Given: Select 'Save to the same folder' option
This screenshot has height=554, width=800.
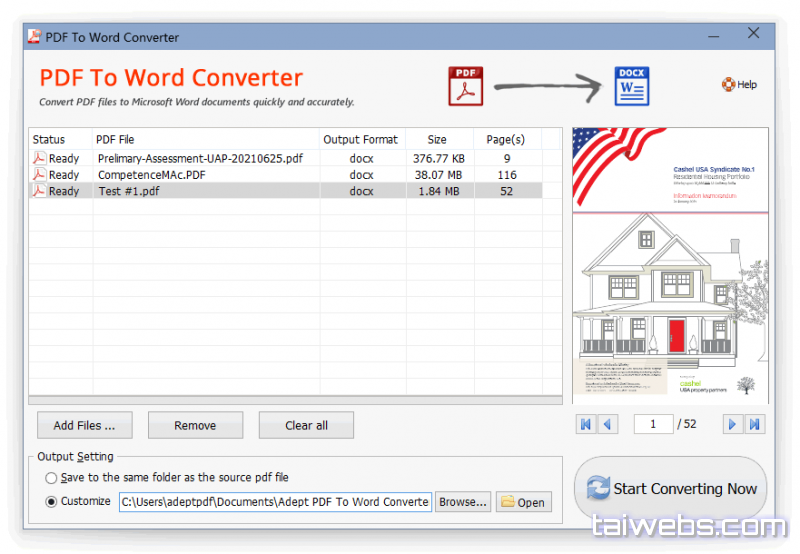Looking at the screenshot, I should 51,478.
